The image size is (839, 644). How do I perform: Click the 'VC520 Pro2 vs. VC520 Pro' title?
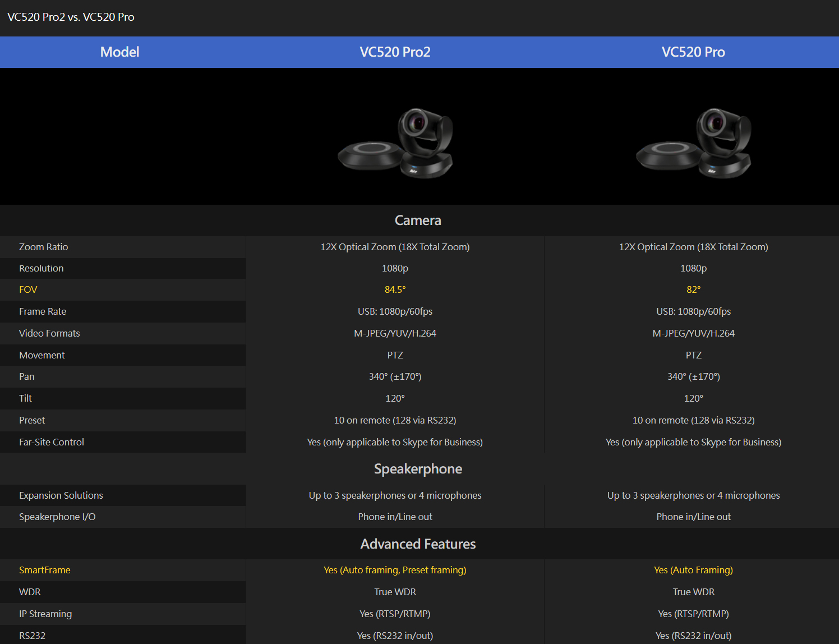point(71,17)
